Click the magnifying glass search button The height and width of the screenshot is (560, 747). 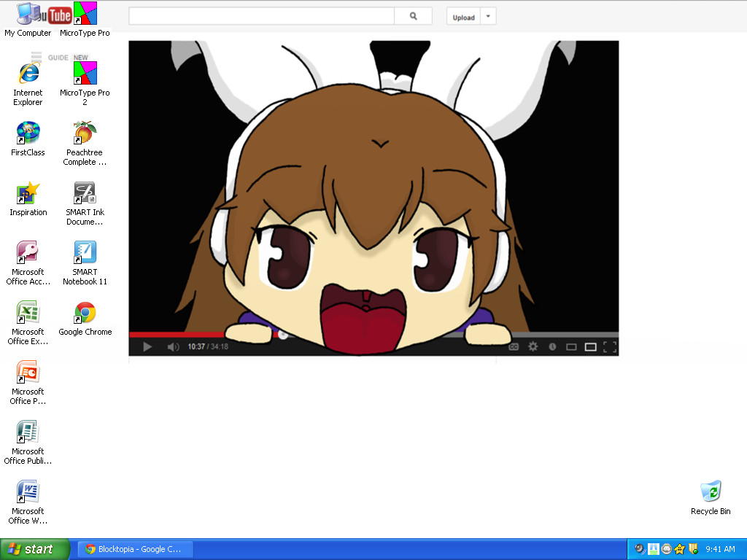coord(413,16)
